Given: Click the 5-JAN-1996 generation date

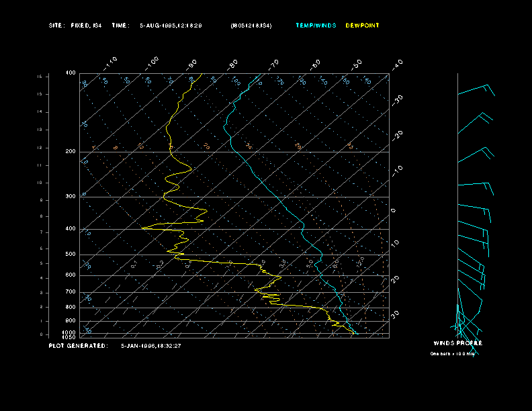Looking at the screenshot, I should pos(151,346).
